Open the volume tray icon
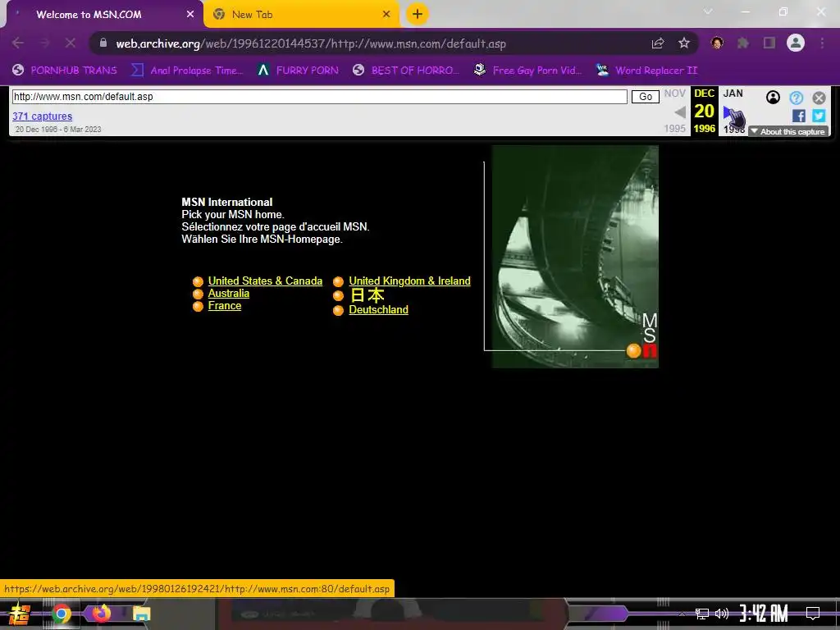This screenshot has width=840, height=630. point(722,614)
